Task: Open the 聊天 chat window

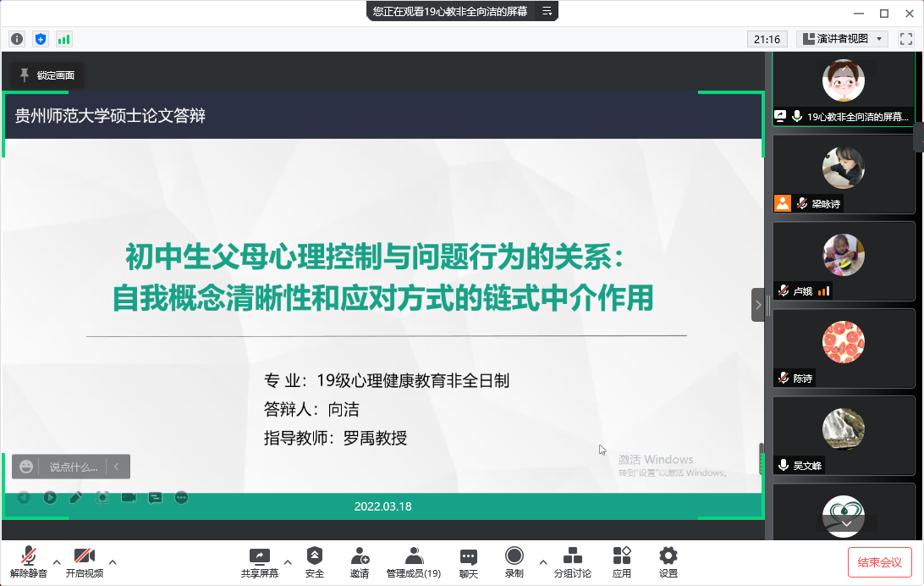Action: [x=469, y=562]
